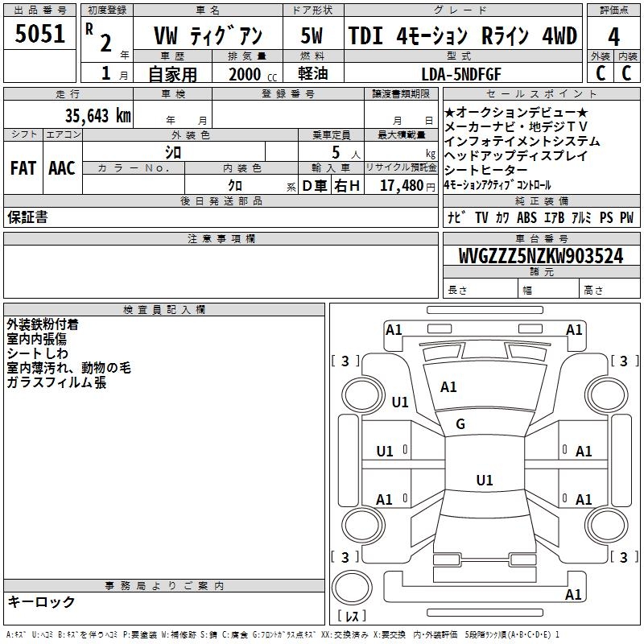The image size is (644, 644).
Task: Click the 軽油 fuel type cell
Action: (311, 74)
